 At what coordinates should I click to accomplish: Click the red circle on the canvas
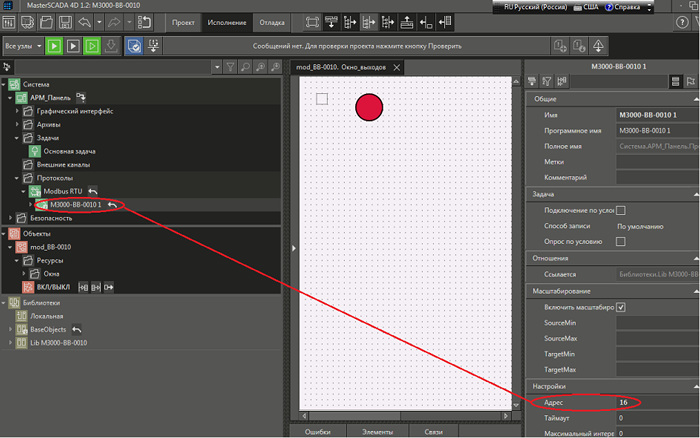click(x=369, y=106)
